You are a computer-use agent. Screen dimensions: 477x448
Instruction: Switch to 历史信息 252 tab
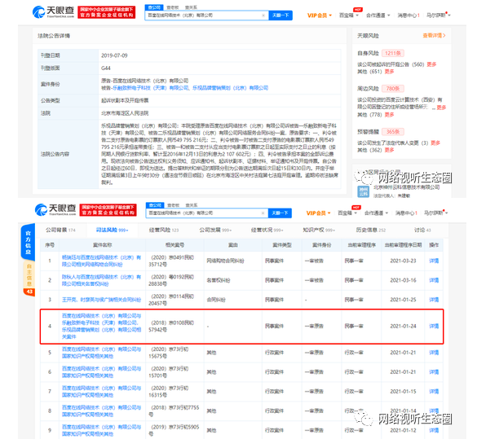pyautogui.click(x=370, y=230)
